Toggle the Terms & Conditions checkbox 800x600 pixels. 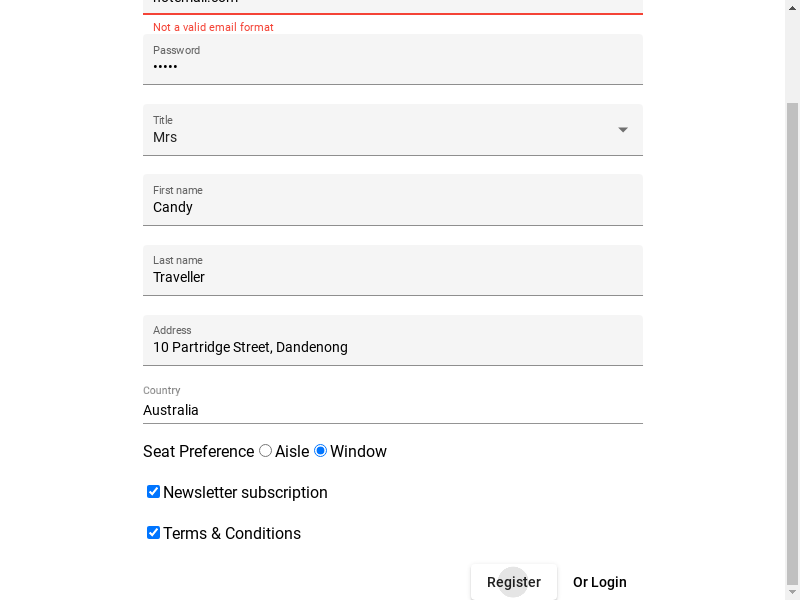(x=153, y=533)
